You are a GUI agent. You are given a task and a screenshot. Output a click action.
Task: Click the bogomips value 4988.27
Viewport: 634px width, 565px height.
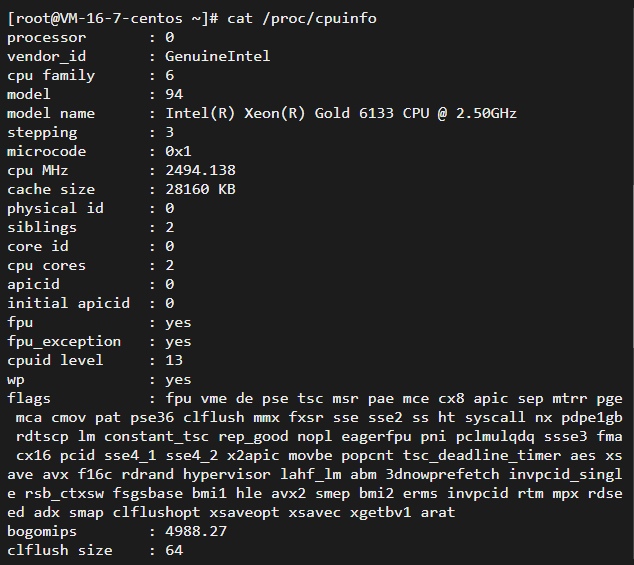(196, 531)
